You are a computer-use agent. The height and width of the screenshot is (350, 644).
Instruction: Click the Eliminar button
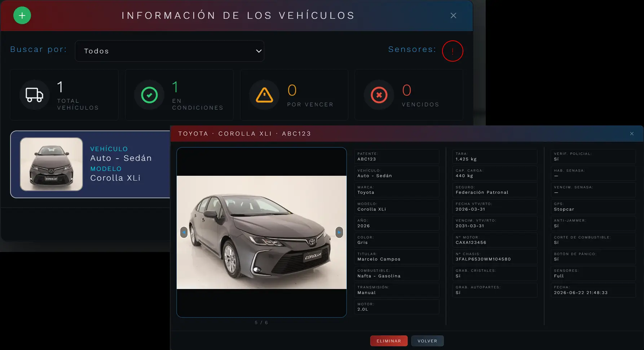(389, 341)
